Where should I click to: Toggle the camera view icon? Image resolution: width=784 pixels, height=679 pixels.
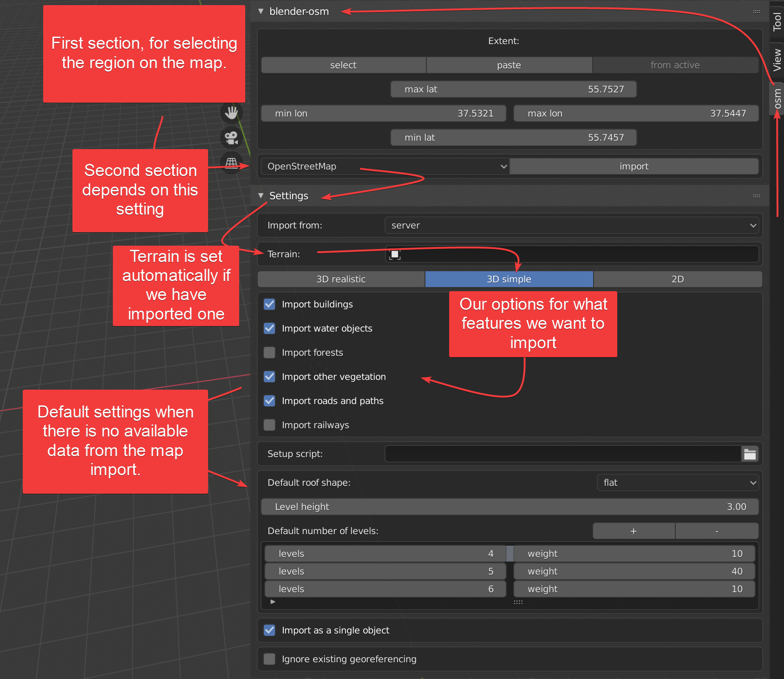click(231, 138)
